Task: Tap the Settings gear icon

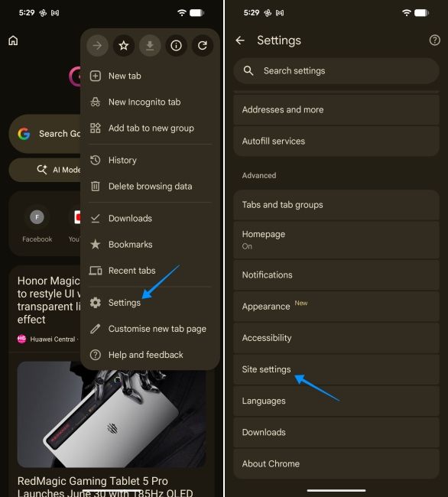Action: pyautogui.click(x=96, y=303)
